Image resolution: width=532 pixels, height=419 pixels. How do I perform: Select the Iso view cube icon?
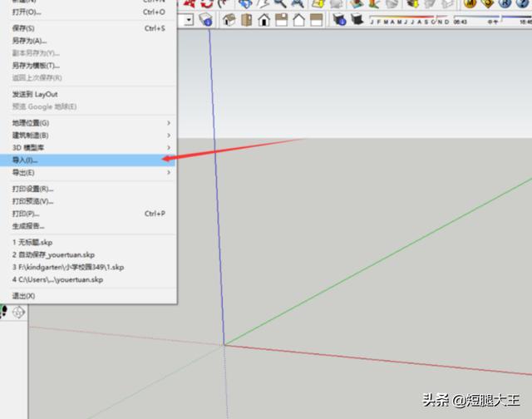[x=229, y=19]
